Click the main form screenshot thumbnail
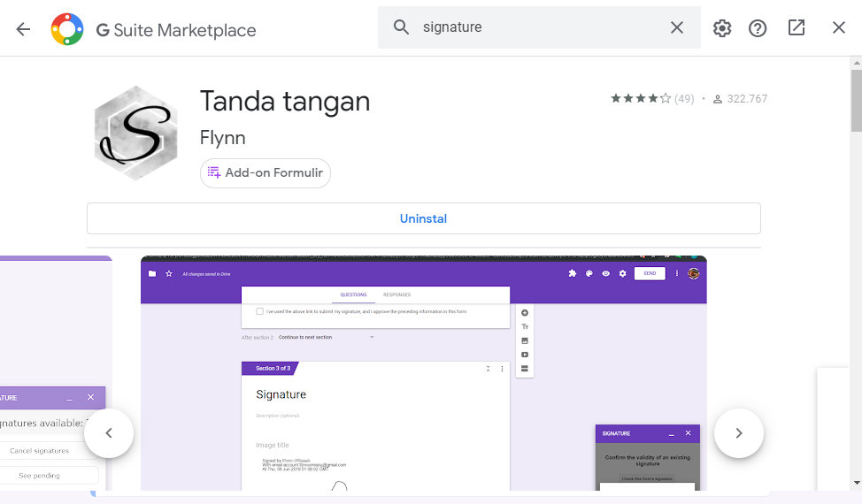Screen dimensions: 862x504 (423, 373)
